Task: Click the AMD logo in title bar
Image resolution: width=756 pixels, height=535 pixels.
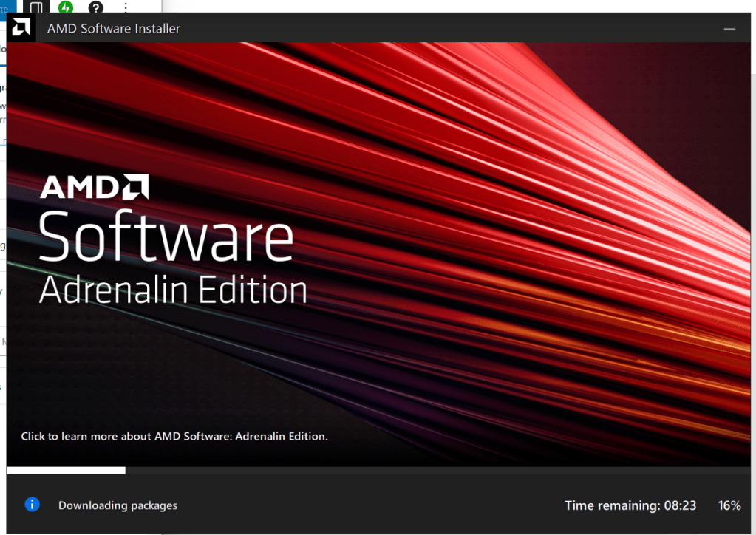Action: point(21,27)
